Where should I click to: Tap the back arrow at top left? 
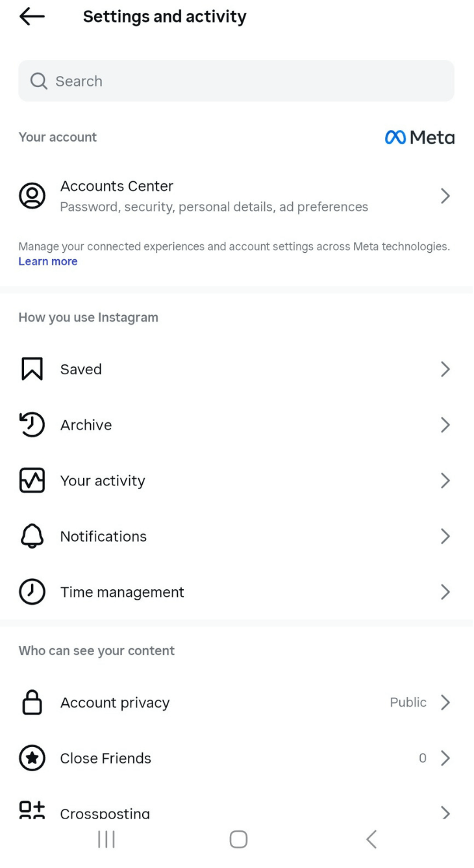(32, 17)
